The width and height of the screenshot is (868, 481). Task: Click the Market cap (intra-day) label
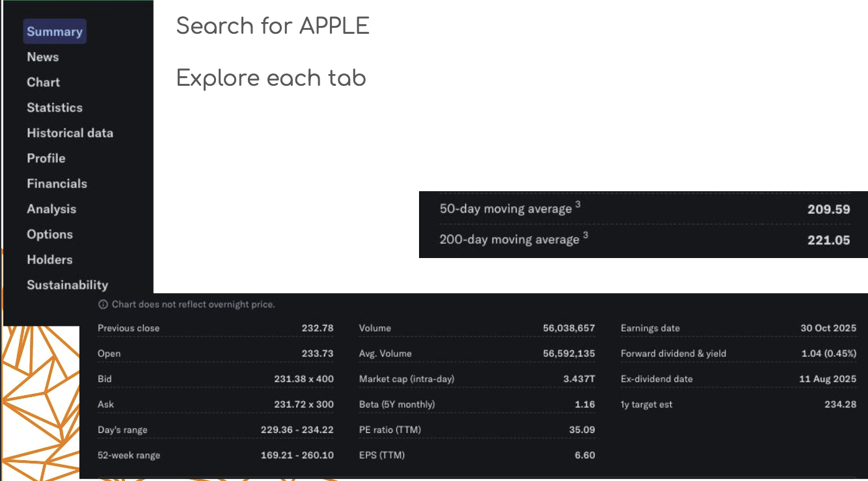[x=407, y=379]
